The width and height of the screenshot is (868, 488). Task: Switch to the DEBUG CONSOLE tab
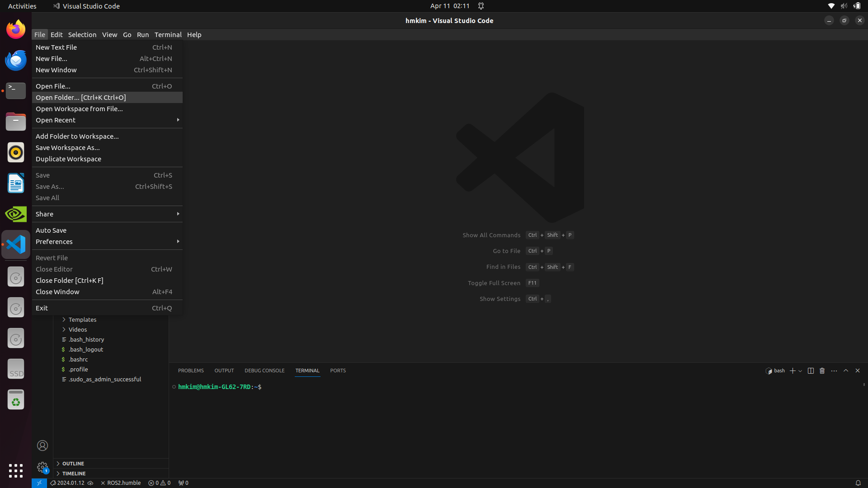pyautogui.click(x=264, y=371)
